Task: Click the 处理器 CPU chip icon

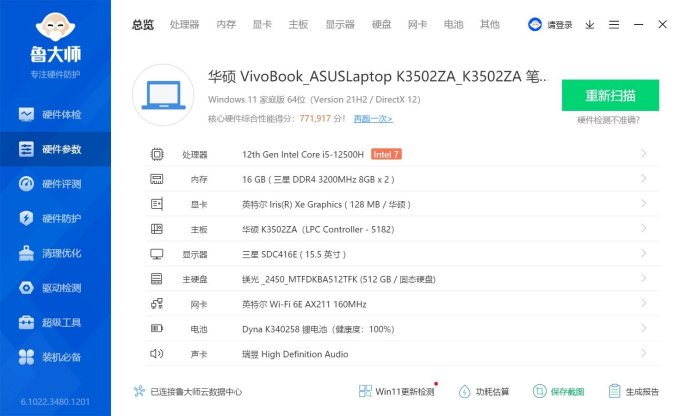Action: (157, 154)
